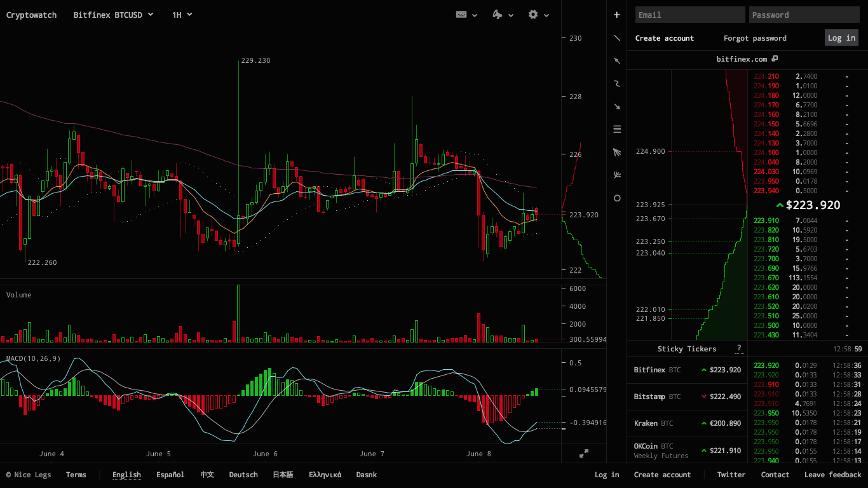Select the fan lines drawing tool
Screen dimensions: 868x488
(616, 152)
